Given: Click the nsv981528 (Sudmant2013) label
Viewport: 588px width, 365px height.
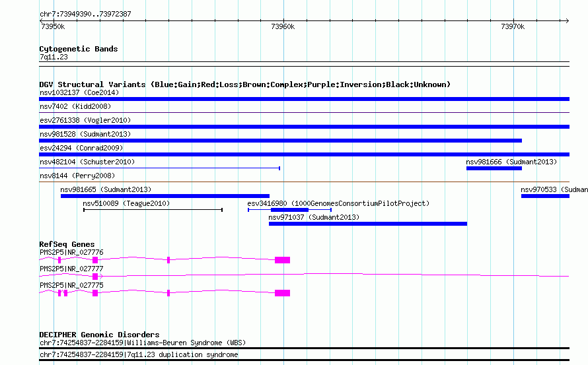Looking at the screenshot, I should coord(85,134).
